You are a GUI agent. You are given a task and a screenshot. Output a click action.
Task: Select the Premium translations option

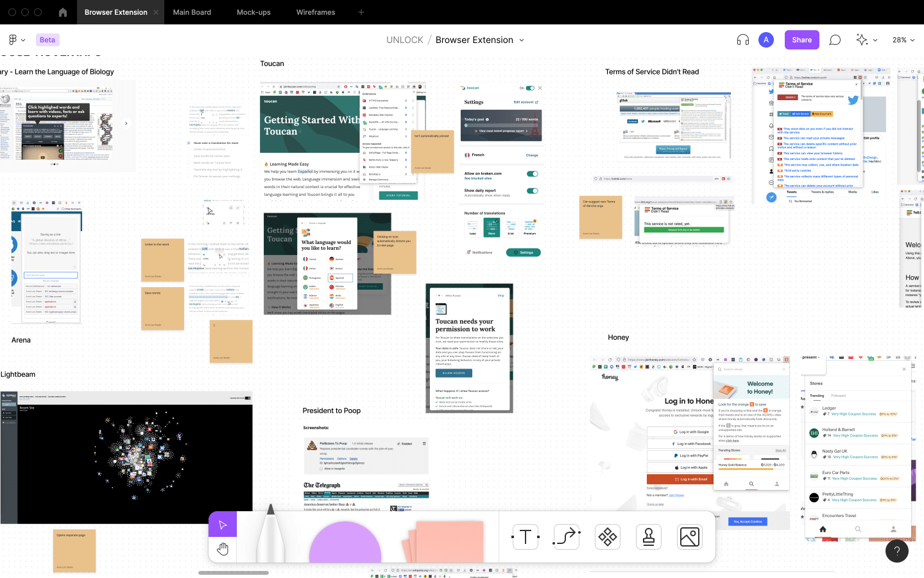pos(529,227)
